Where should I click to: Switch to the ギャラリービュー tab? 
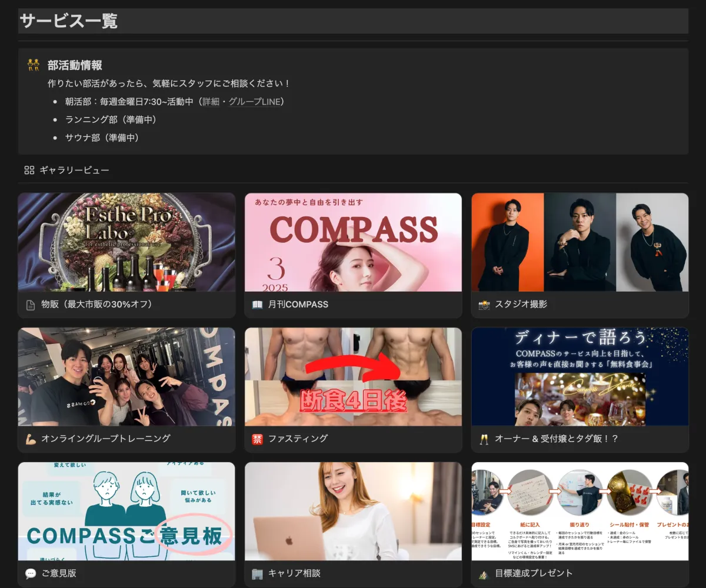[x=66, y=170]
